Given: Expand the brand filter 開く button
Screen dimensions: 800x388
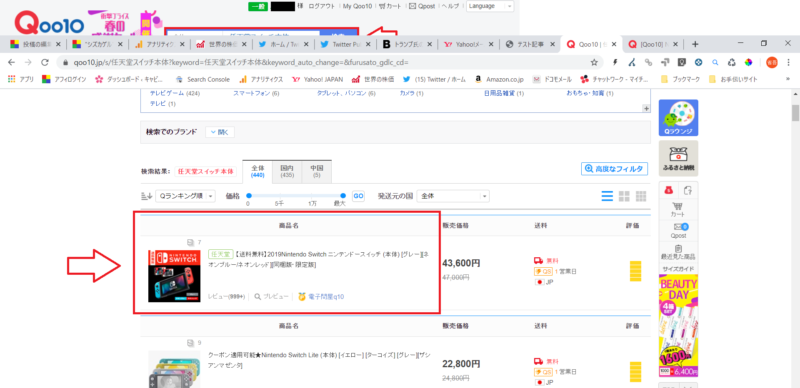Looking at the screenshot, I should click(220, 132).
